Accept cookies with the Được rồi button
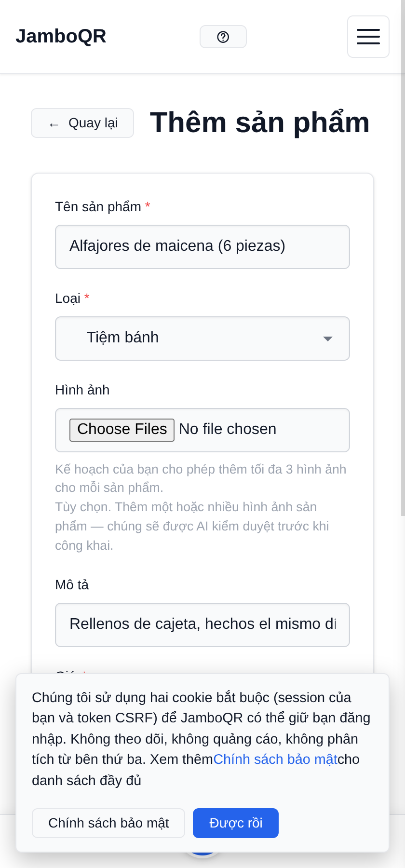405x868 pixels. [x=236, y=823]
